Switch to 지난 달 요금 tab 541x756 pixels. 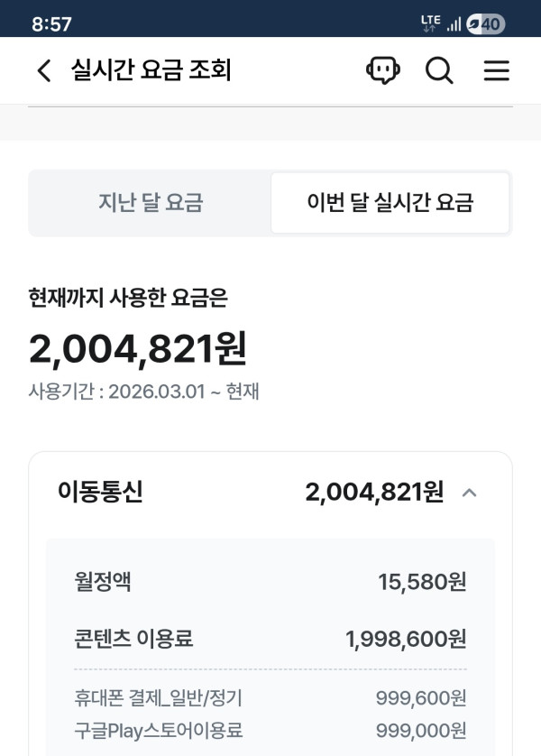pyautogui.click(x=151, y=203)
